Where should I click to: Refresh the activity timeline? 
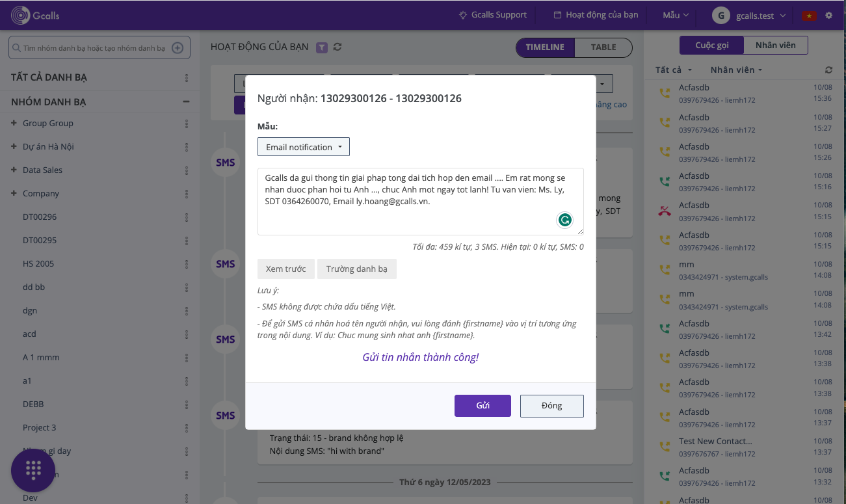[337, 47]
